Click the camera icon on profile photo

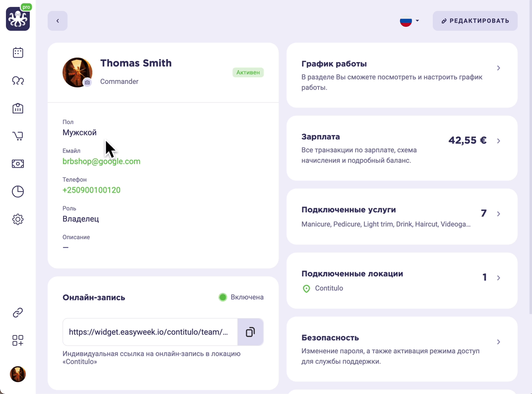[87, 82]
